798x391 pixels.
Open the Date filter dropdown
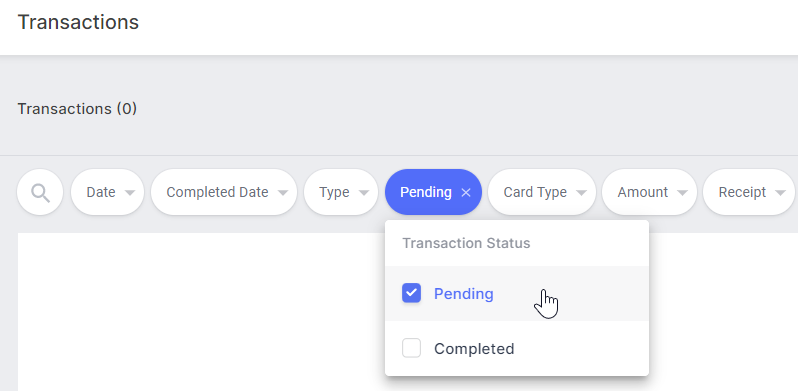(107, 192)
